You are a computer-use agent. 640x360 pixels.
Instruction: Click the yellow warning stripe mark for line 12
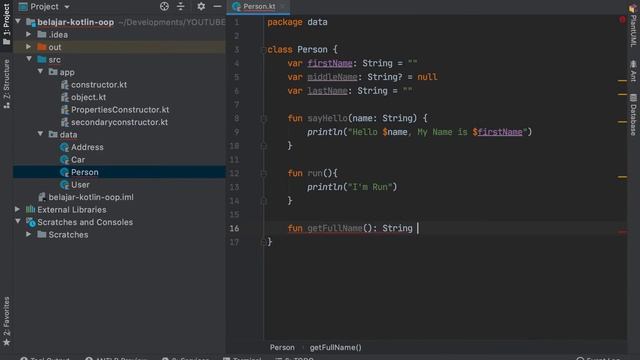click(622, 177)
